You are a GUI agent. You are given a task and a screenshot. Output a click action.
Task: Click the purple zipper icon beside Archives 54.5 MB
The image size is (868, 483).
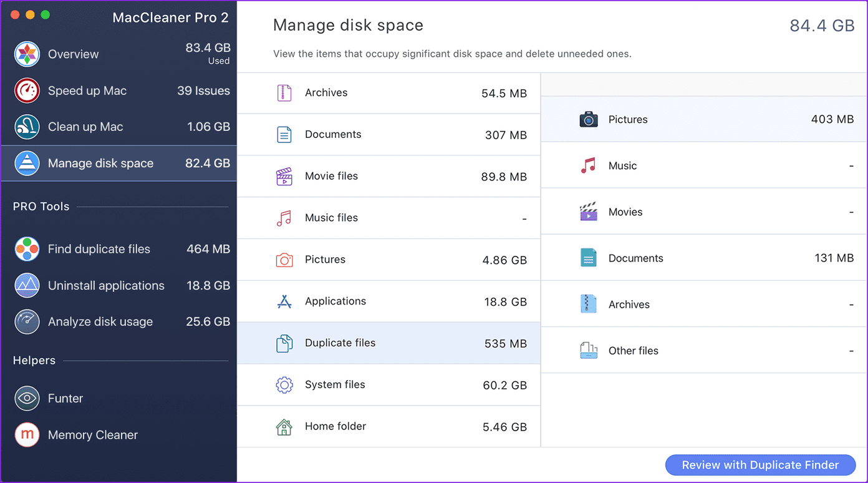[284, 93]
